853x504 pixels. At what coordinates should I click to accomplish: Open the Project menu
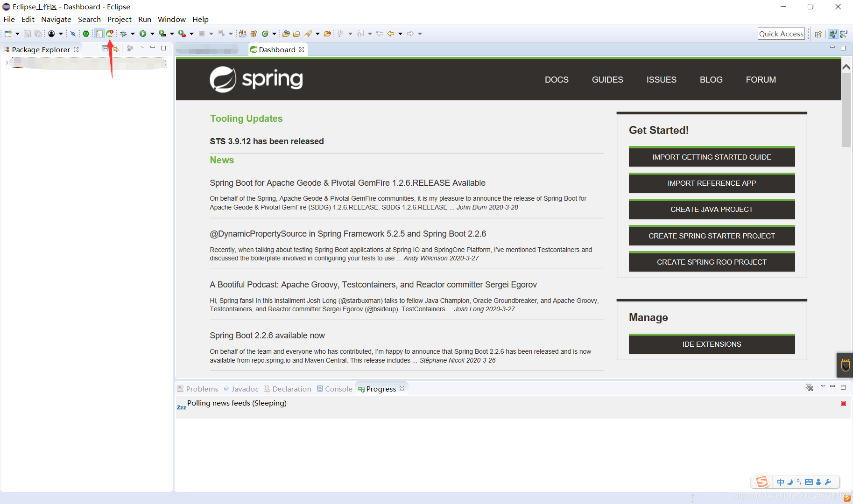120,19
